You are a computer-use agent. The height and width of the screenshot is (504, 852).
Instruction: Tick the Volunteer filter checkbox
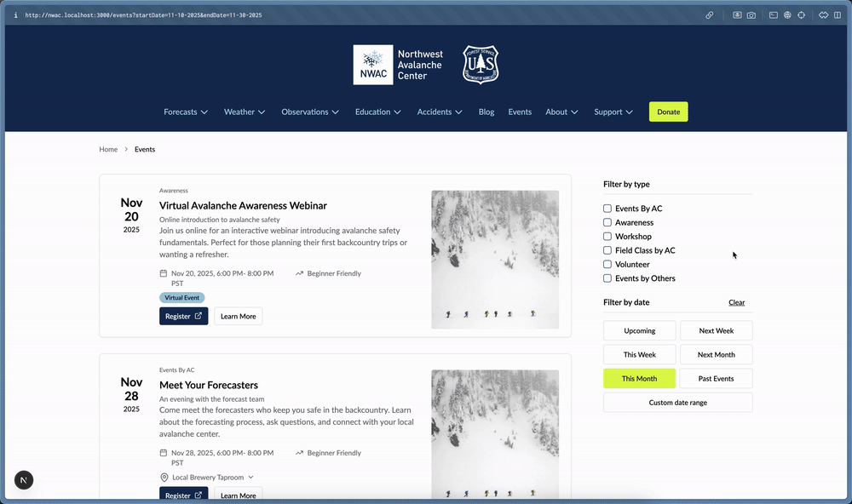[x=607, y=265]
